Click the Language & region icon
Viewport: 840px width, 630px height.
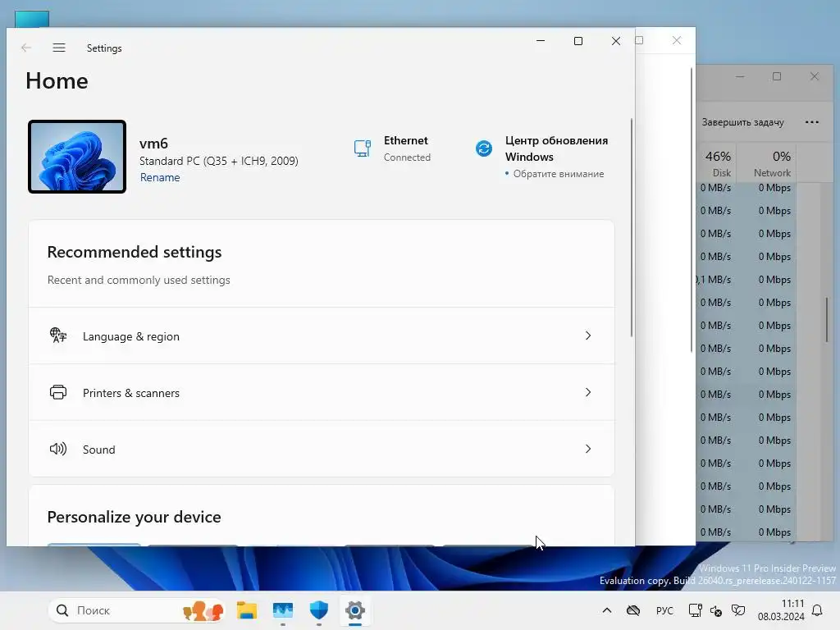58,336
